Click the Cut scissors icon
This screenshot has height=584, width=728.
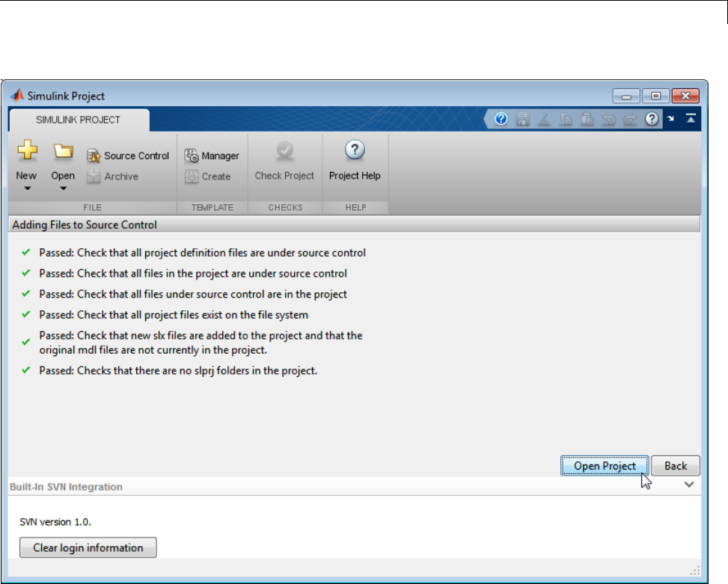(x=544, y=119)
